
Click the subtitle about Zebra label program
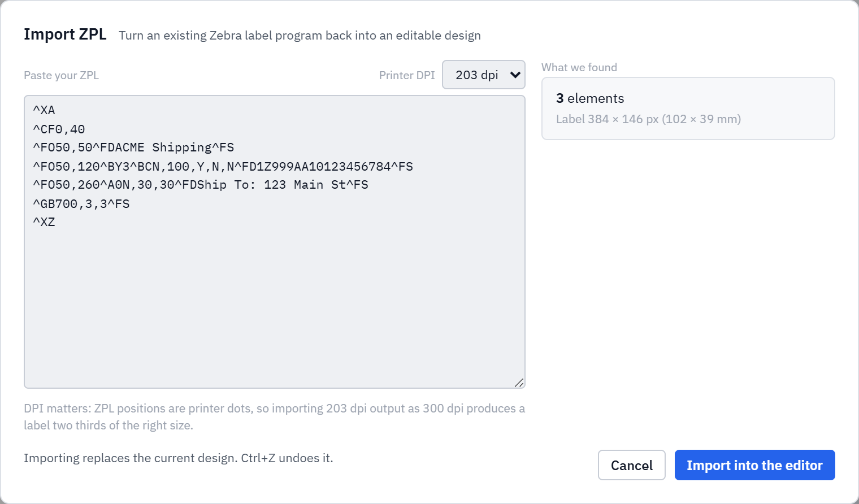[300, 35]
